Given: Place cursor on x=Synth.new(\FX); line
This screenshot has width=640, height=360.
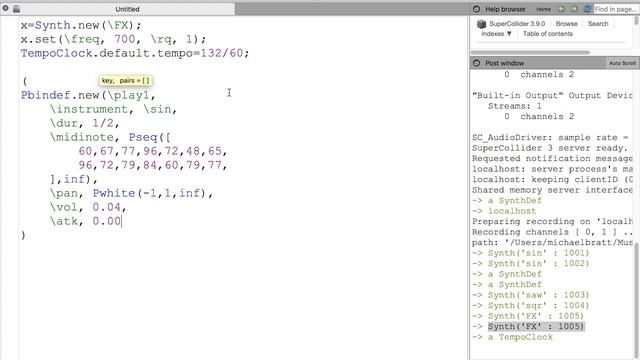Looking at the screenshot, I should (81, 25).
